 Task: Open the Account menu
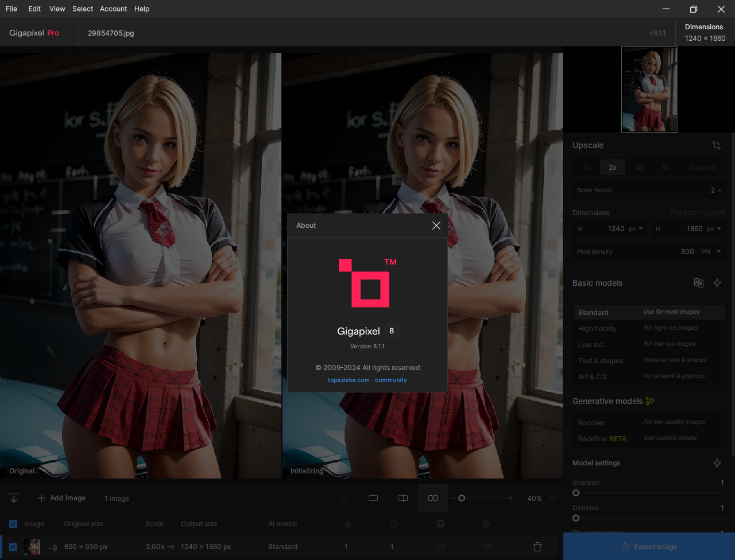click(114, 9)
